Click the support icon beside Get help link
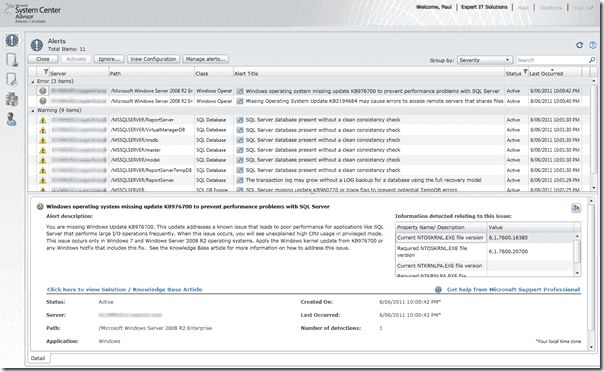The width and height of the screenshot is (604, 372). (x=438, y=289)
